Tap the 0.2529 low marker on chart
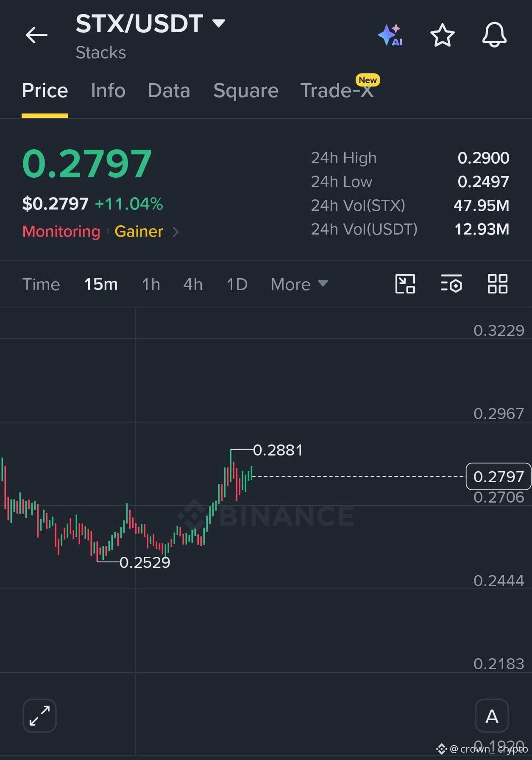Viewport: 532px width, 760px height. point(145,562)
